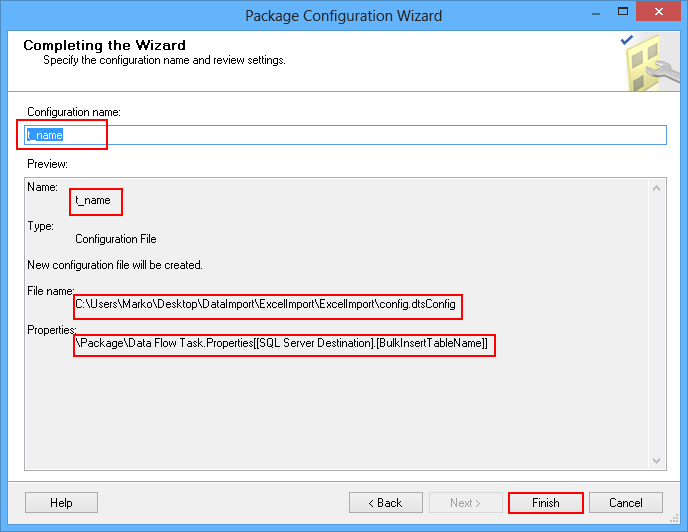Open Help for the wizard

tap(61, 502)
